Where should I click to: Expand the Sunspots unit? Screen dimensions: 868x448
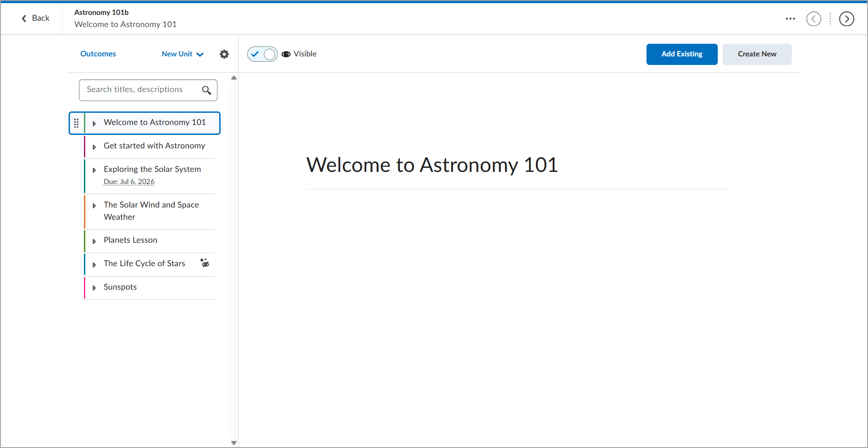[94, 288]
